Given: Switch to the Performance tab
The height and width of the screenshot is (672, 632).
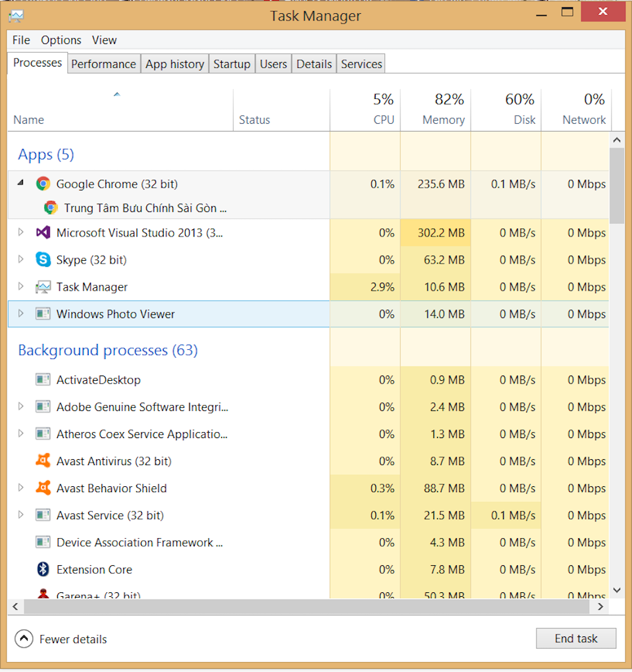Looking at the screenshot, I should coord(103,63).
